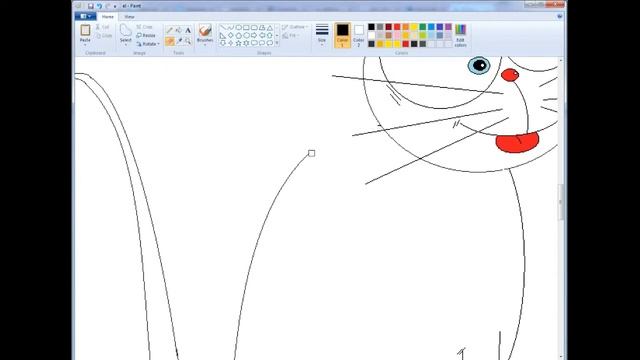Viewport: 640px width, 360px height.
Task: Click the Cut button
Action: [102, 27]
